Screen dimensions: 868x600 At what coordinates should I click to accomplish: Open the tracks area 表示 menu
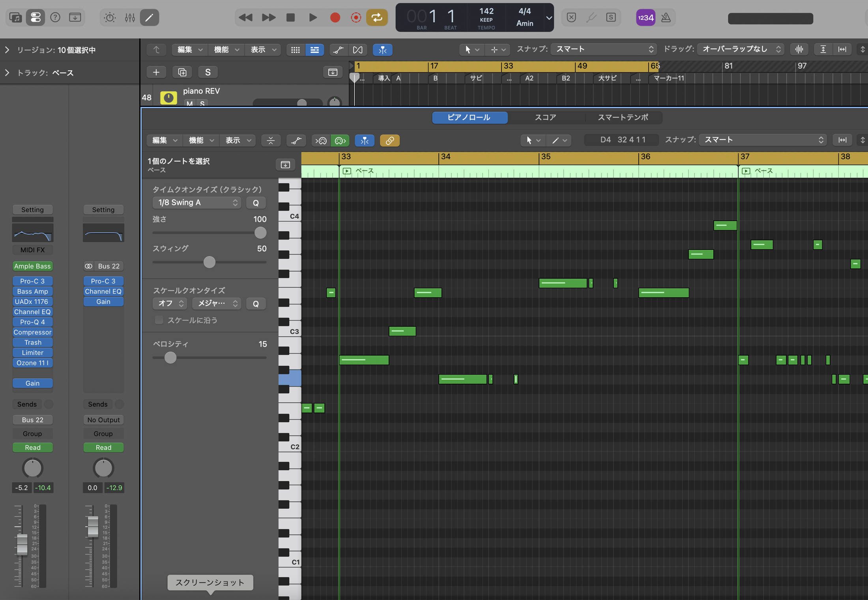point(263,50)
